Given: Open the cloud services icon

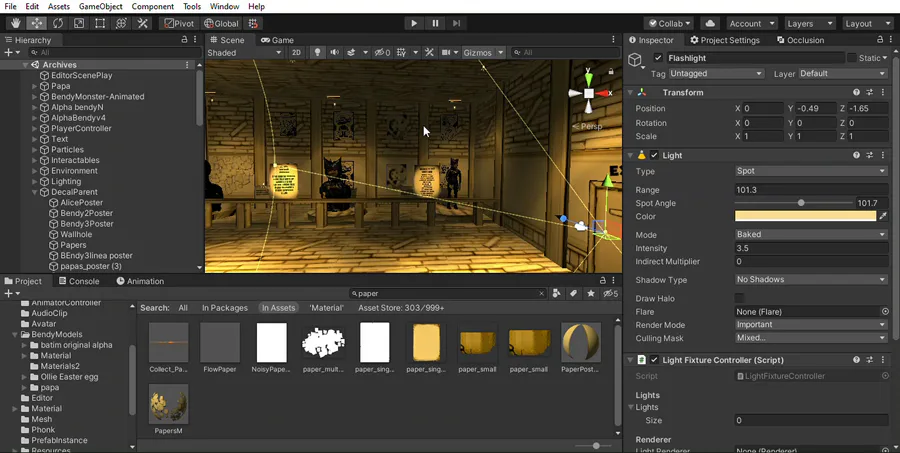Looking at the screenshot, I should [711, 24].
